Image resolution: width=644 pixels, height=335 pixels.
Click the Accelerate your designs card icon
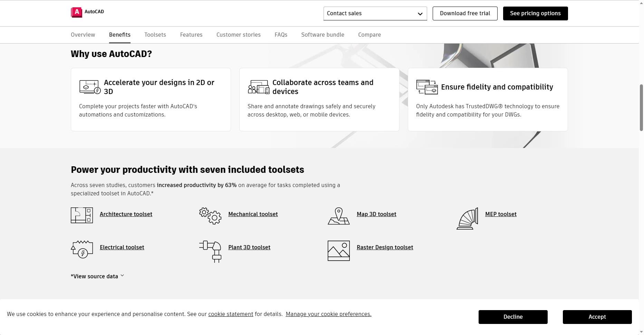(x=90, y=87)
